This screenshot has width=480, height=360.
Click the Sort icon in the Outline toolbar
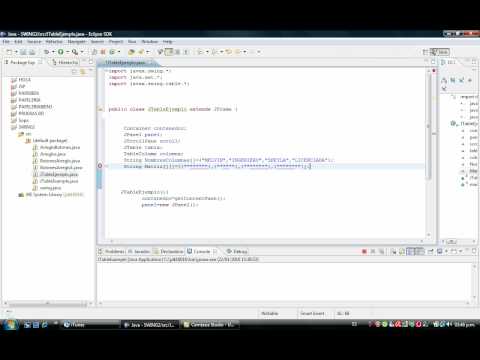click(x=444, y=80)
